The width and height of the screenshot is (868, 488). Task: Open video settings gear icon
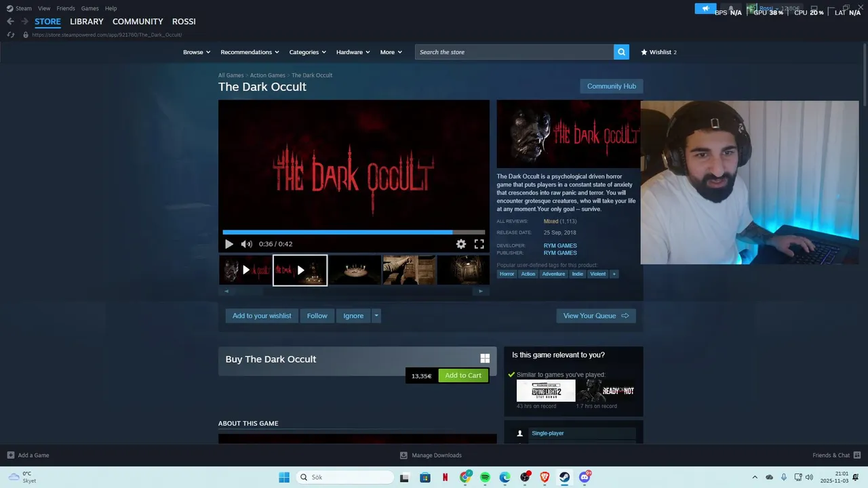tap(461, 244)
